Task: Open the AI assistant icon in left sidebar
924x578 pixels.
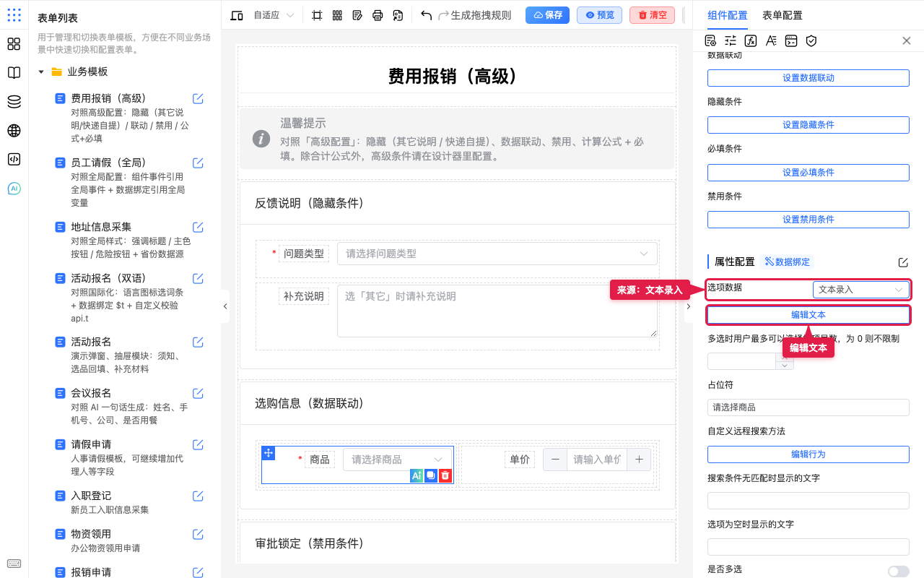Action: pyautogui.click(x=14, y=189)
